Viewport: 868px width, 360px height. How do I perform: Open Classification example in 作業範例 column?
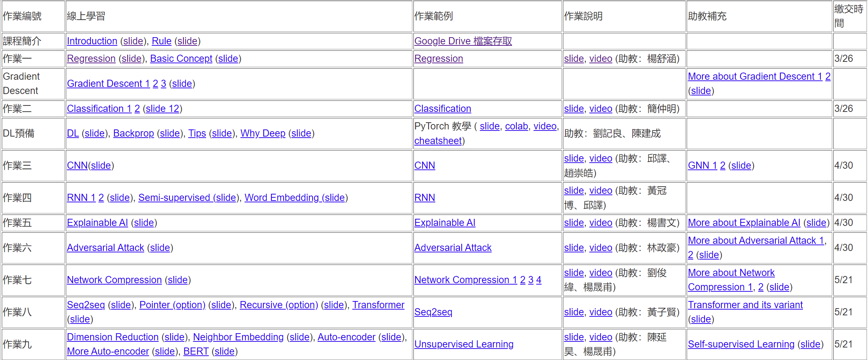click(x=443, y=109)
